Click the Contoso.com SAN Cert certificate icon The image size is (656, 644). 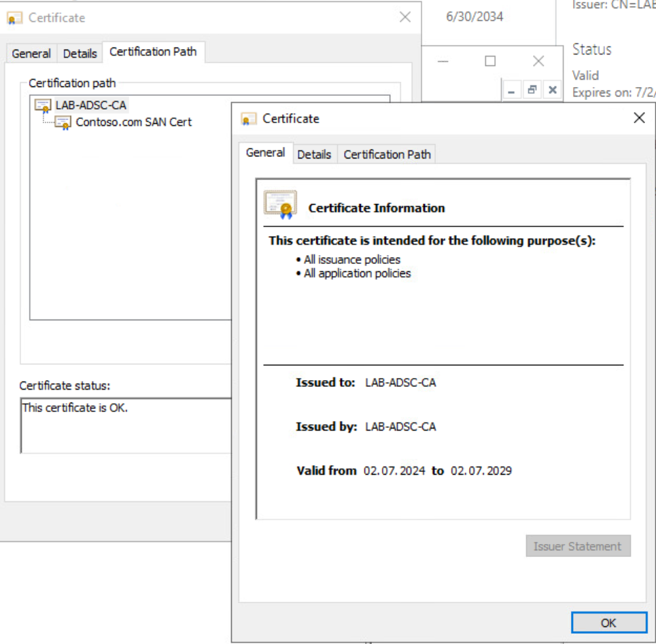click(63, 123)
